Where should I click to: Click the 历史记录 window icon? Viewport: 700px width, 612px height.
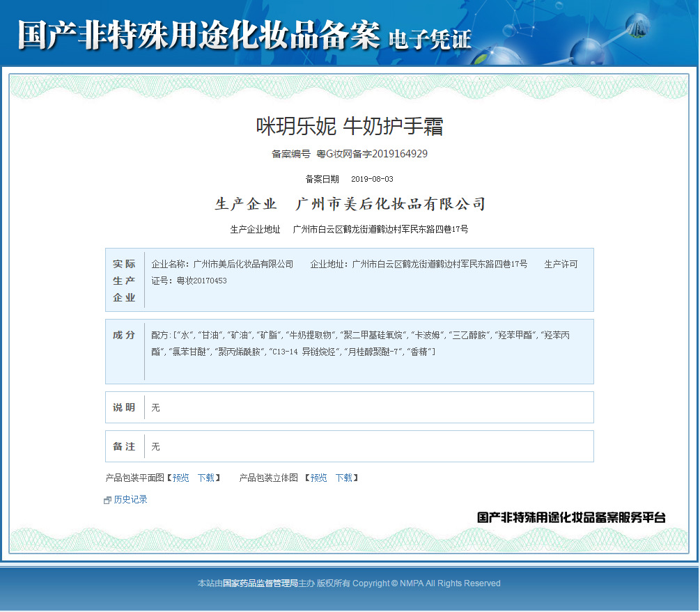(107, 501)
